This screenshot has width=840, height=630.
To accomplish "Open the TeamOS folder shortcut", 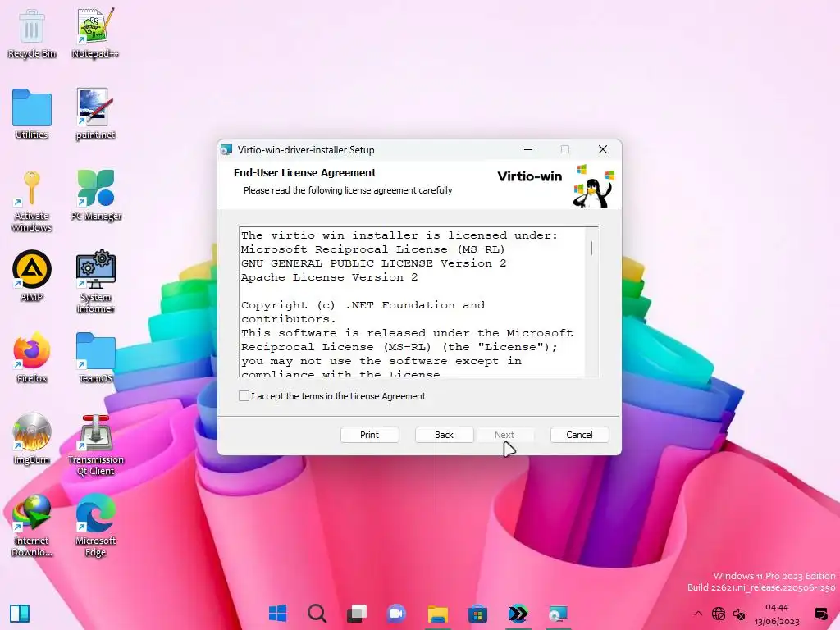I will (95, 358).
